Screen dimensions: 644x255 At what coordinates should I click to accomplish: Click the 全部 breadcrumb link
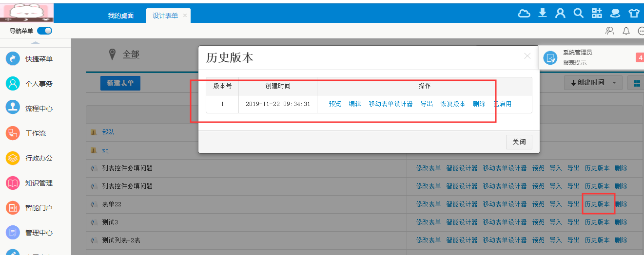tap(131, 54)
